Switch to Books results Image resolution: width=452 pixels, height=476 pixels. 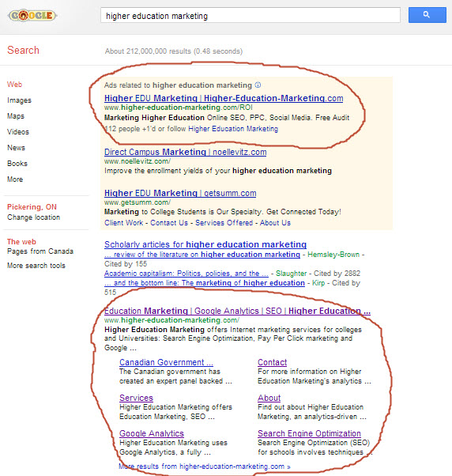(17, 164)
